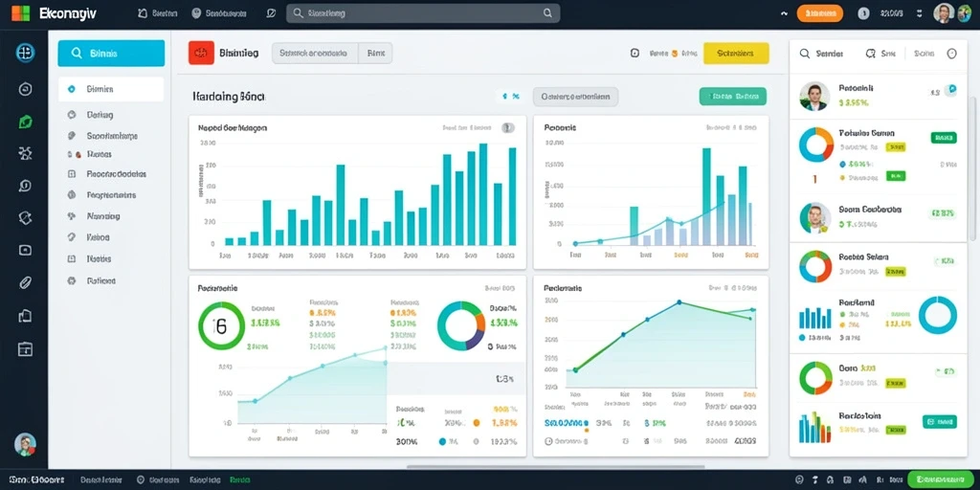980x490 pixels.
Task: Open the up-down sort arrows in top bar
Action: (920, 13)
